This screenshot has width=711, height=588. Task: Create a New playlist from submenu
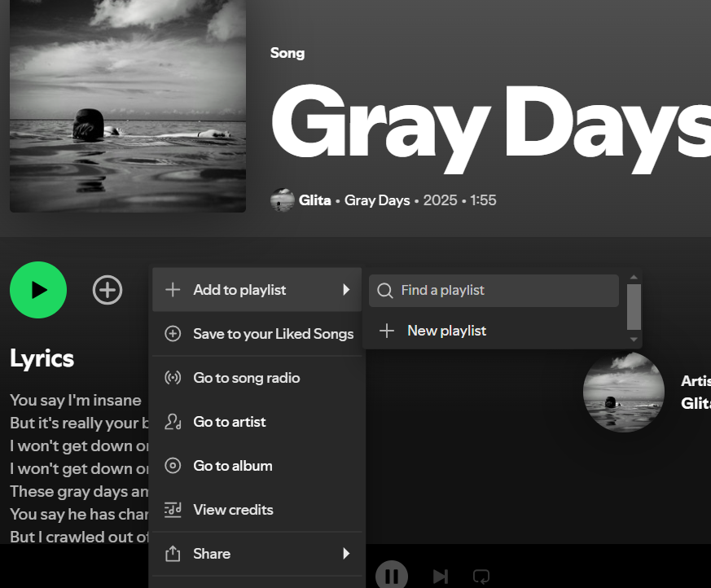(446, 331)
